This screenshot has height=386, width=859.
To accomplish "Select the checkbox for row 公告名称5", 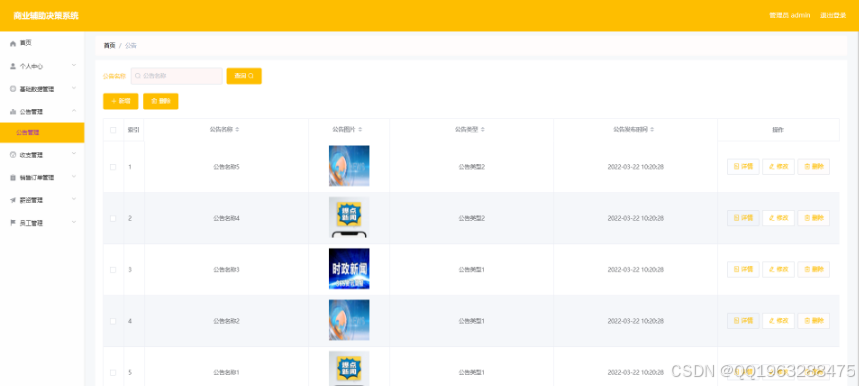I will (113, 167).
